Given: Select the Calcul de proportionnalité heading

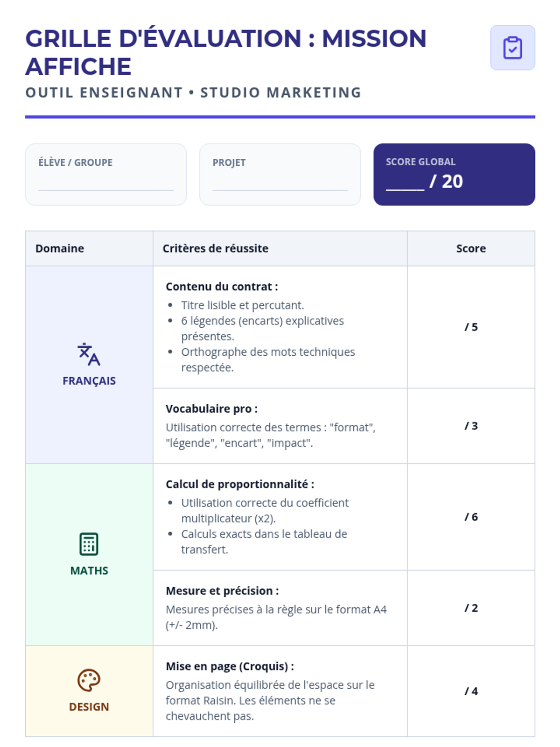Looking at the screenshot, I should click(240, 484).
